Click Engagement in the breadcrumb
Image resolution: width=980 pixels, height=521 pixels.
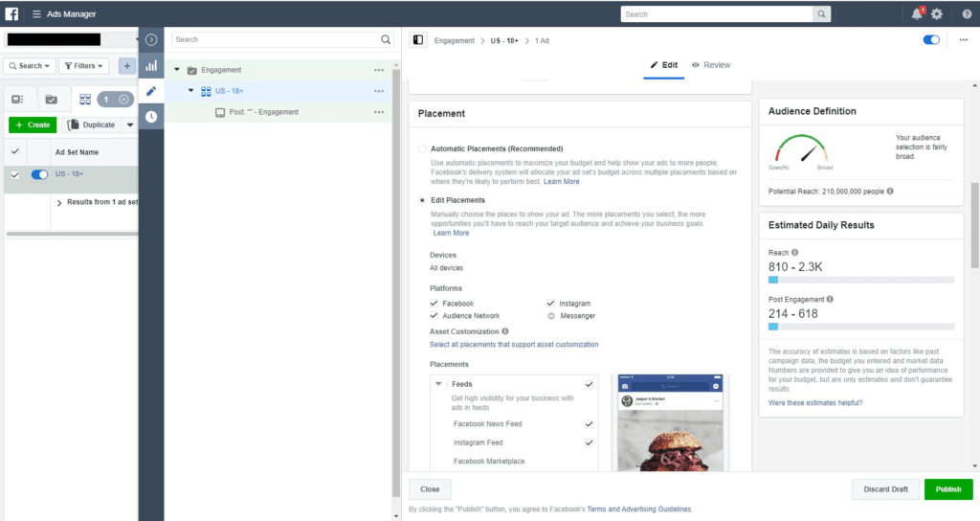455,40
